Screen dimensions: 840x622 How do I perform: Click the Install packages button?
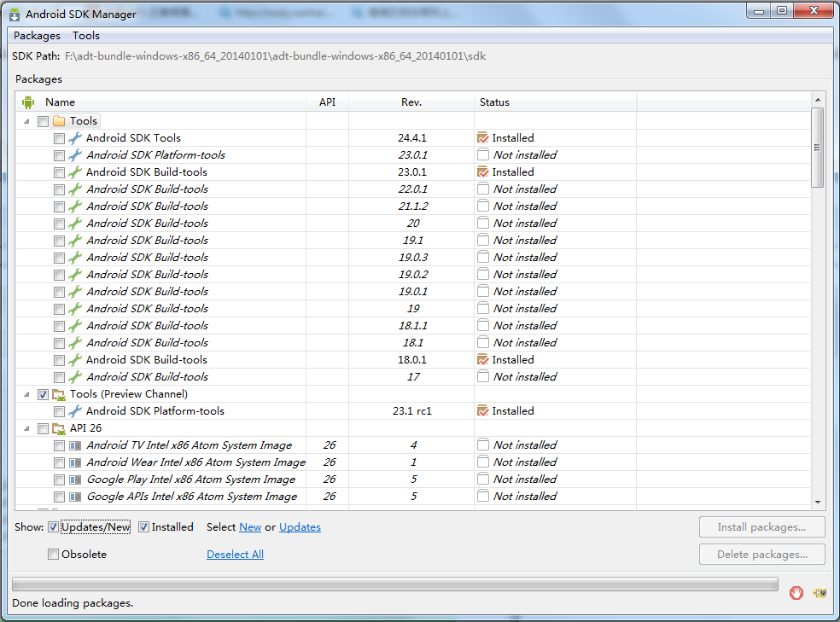[x=761, y=527]
